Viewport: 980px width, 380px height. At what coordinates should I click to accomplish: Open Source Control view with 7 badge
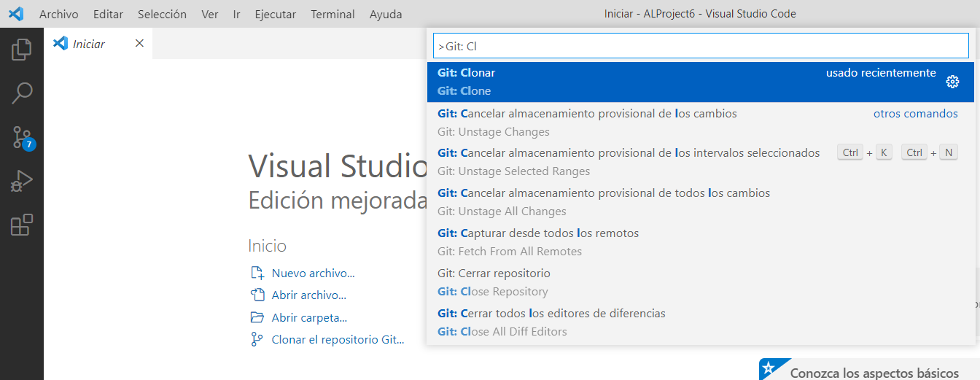click(22, 136)
